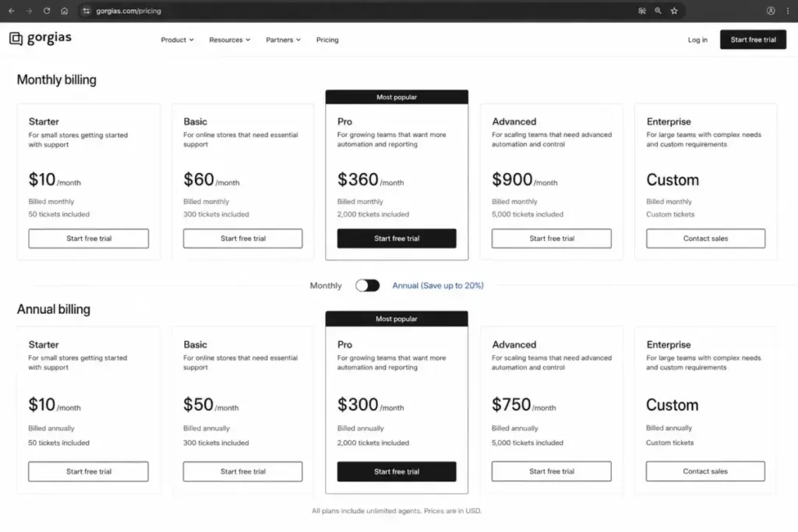Click the Monthly label beside the toggle
The image size is (798, 532).
click(x=326, y=285)
